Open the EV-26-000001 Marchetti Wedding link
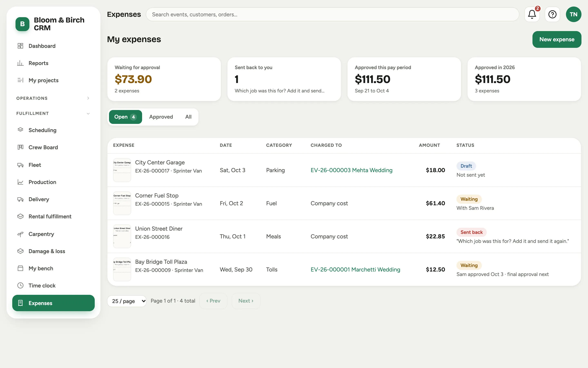 click(355, 269)
